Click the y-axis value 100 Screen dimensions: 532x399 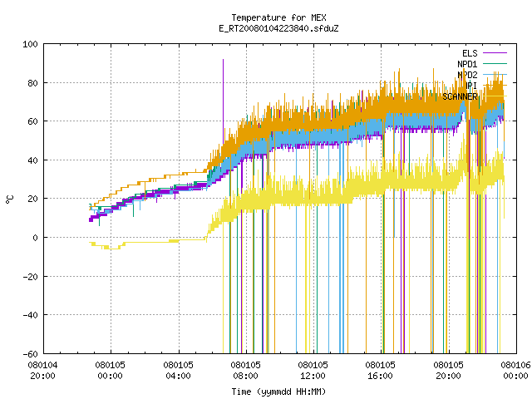tap(30, 44)
